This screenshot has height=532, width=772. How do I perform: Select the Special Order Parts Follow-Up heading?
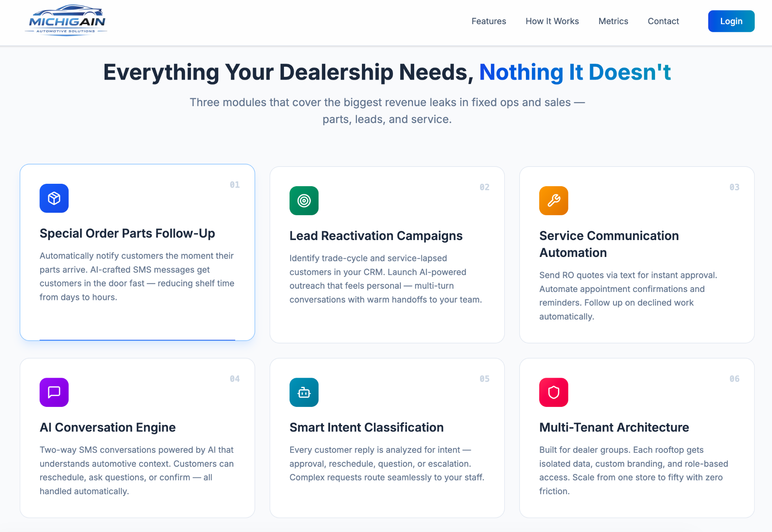tap(127, 233)
